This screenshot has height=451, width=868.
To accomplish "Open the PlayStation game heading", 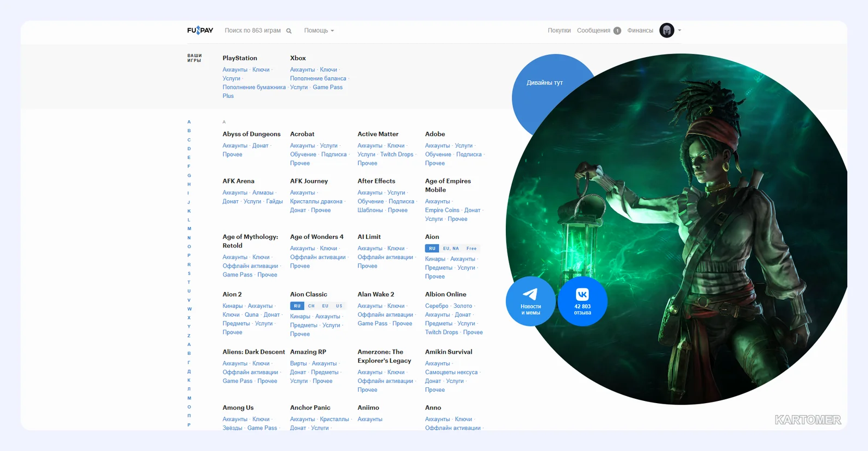I will [240, 58].
